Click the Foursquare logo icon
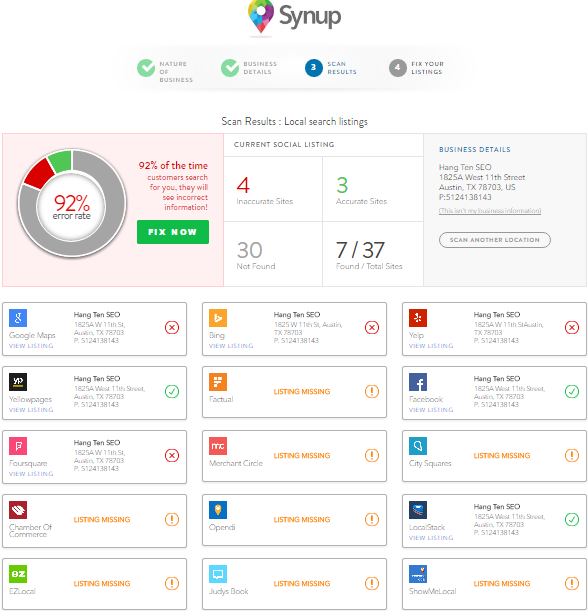Viewport: 588px width, 611px height. coord(18,446)
